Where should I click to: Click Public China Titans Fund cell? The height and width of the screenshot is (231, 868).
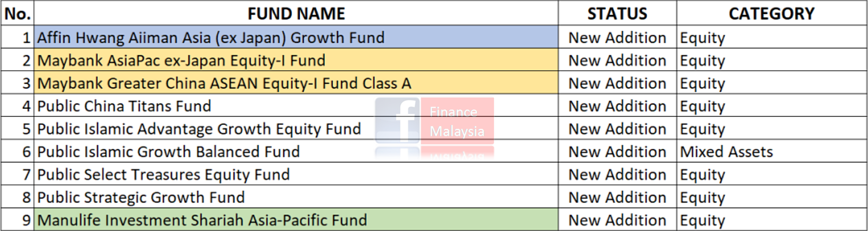124,106
